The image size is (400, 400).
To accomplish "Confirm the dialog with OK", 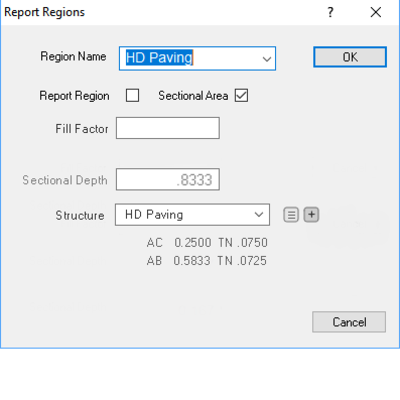I will click(350, 57).
